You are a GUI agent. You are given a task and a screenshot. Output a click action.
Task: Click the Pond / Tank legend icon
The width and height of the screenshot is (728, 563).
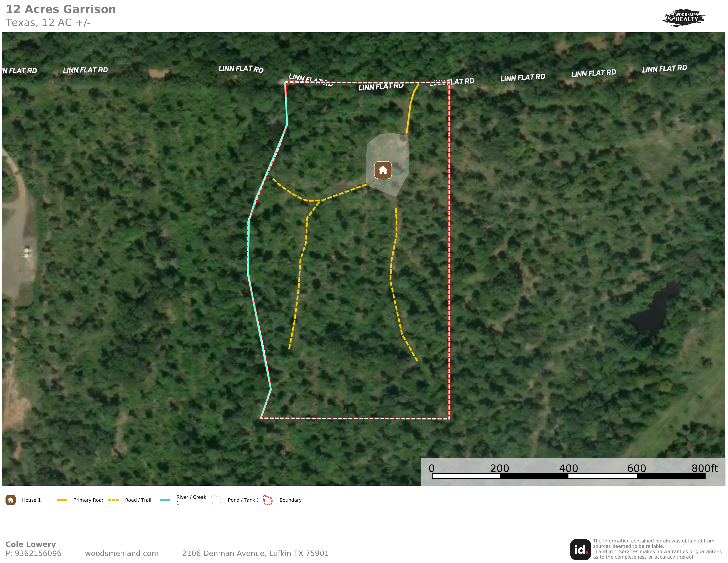click(217, 500)
